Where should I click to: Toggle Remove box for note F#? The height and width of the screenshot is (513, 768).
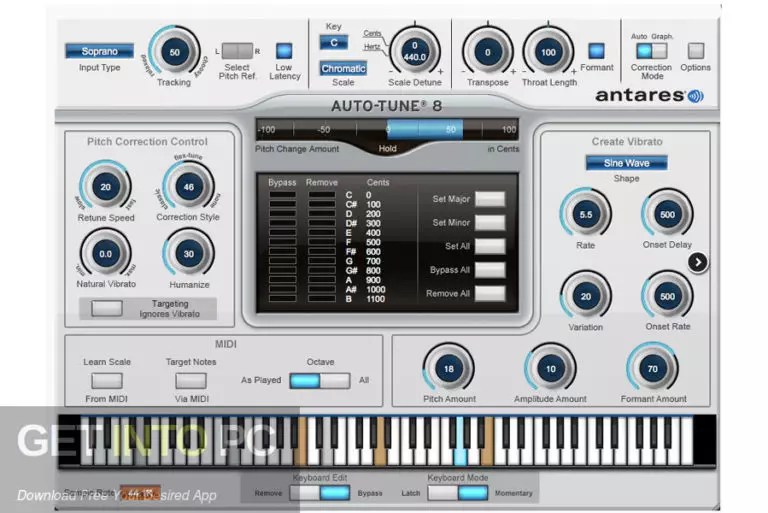coord(322,251)
